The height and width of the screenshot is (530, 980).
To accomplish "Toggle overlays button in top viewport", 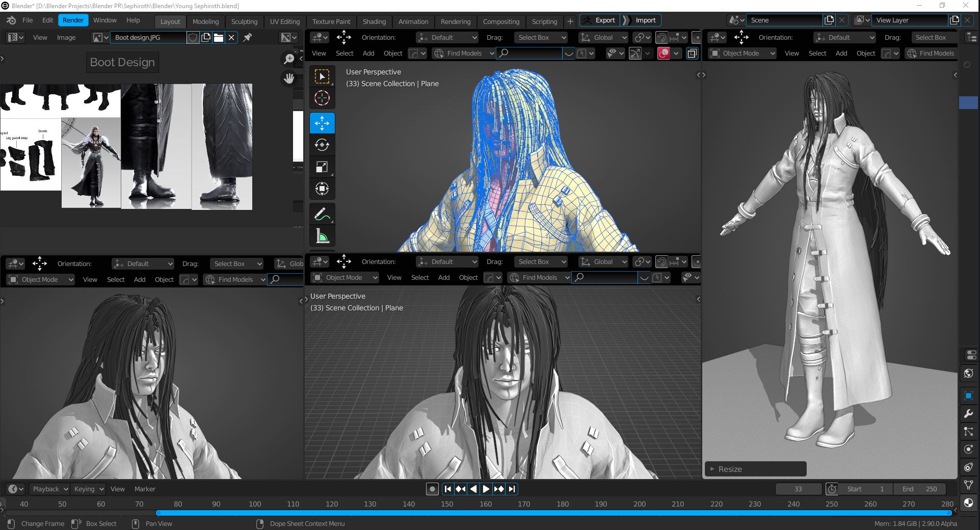I will [x=664, y=53].
